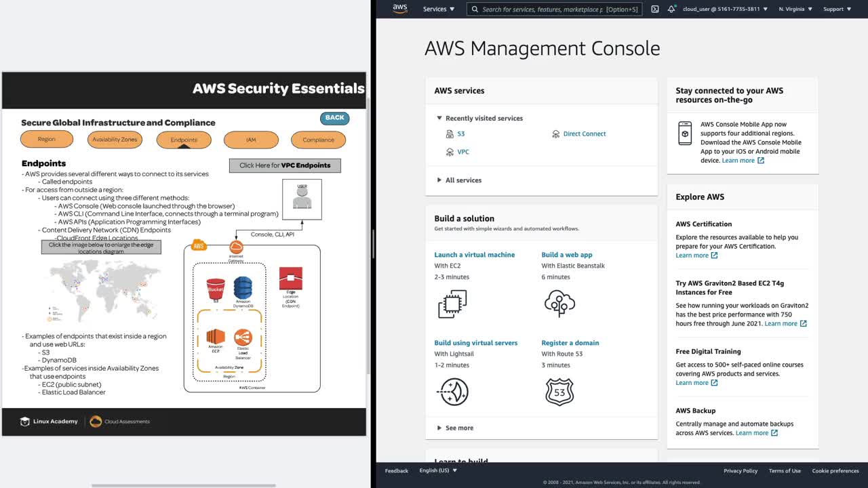
Task: Click the Direct Connect service icon
Action: [x=556, y=134]
